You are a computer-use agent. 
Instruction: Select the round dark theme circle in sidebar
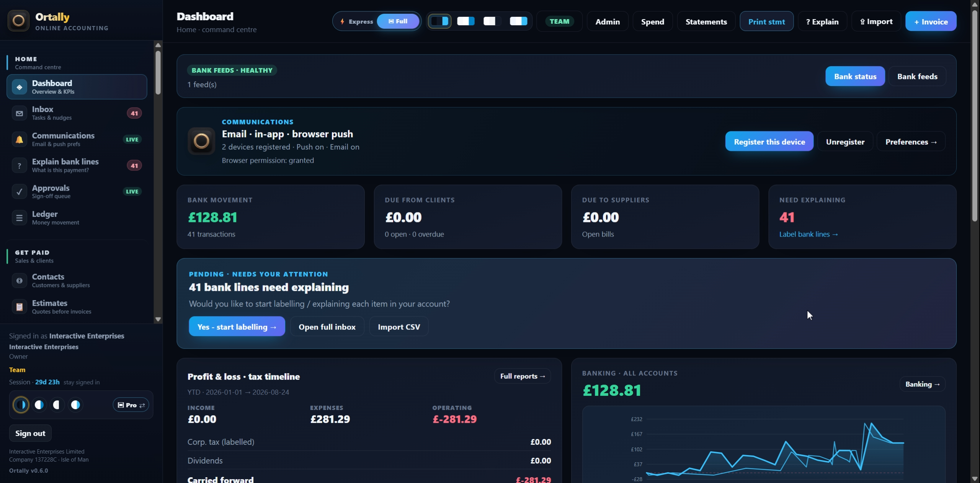coord(21,405)
